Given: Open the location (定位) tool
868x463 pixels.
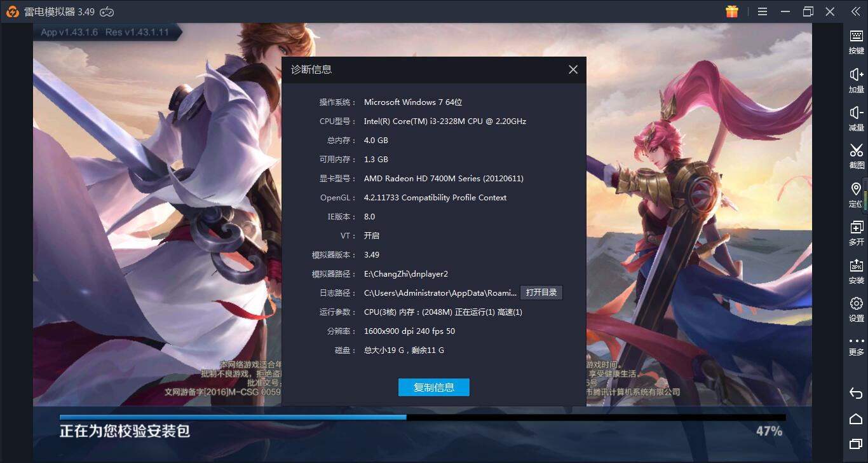Looking at the screenshot, I should click(856, 193).
